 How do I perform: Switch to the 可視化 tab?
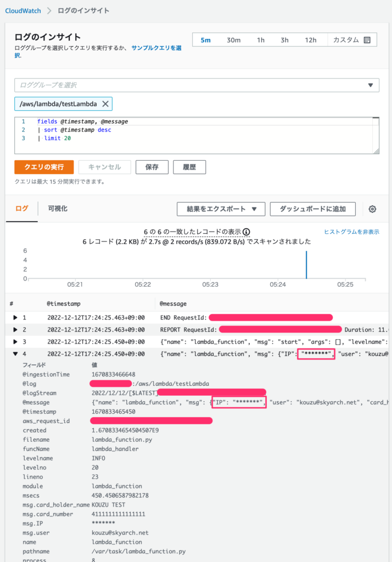58,209
